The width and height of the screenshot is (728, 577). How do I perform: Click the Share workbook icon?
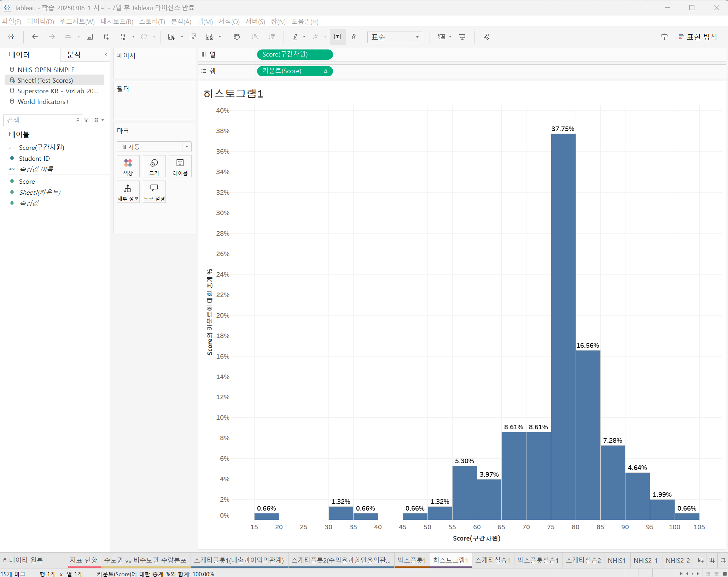tap(486, 37)
